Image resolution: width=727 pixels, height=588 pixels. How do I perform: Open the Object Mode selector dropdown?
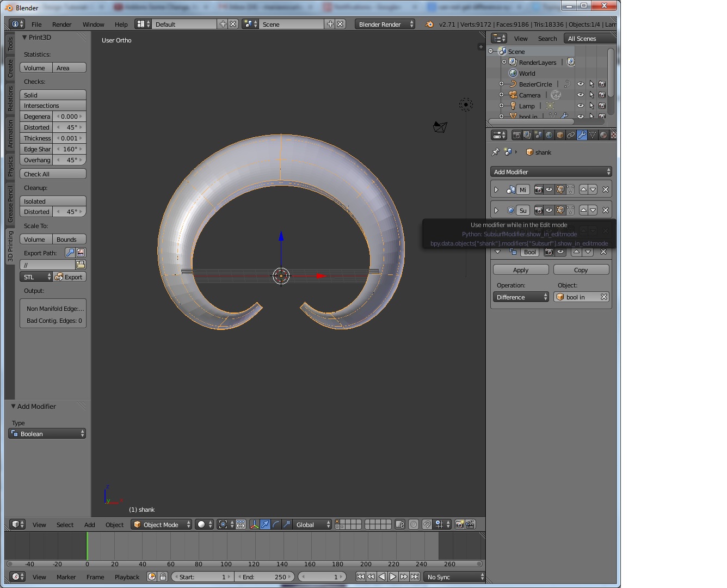click(x=162, y=524)
